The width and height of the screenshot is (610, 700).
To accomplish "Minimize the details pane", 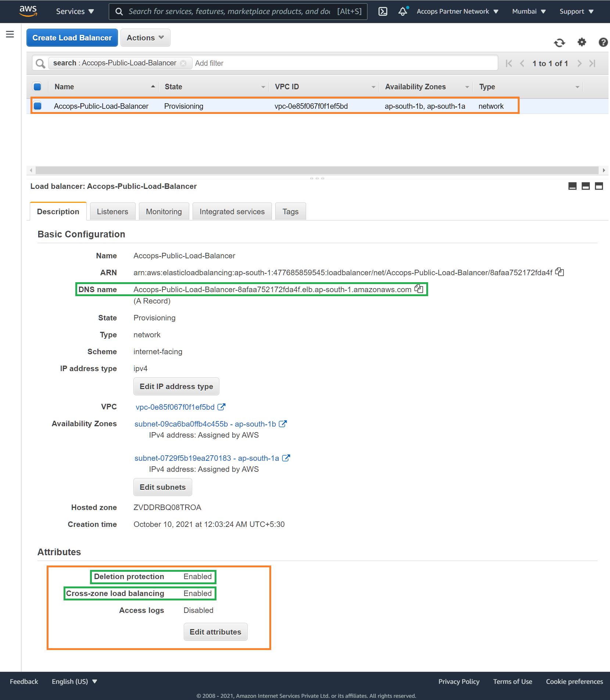I will (x=573, y=186).
